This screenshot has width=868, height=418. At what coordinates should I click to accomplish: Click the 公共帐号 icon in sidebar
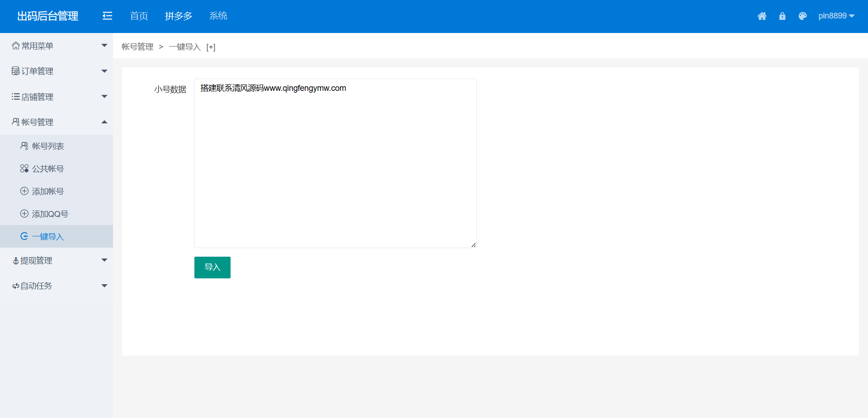(24, 169)
